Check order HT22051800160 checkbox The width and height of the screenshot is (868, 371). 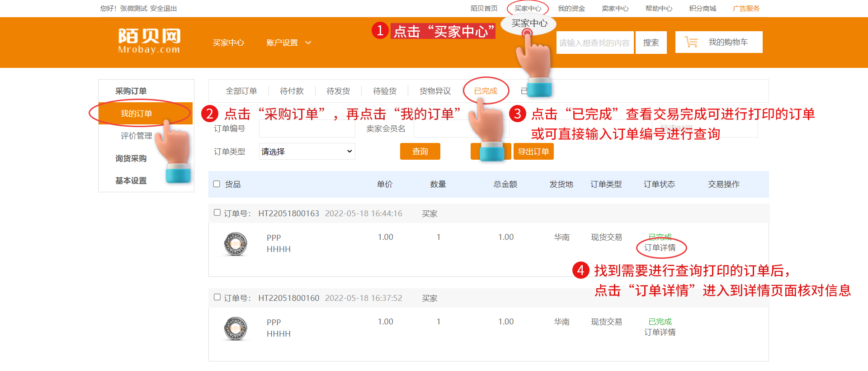pyautogui.click(x=217, y=297)
